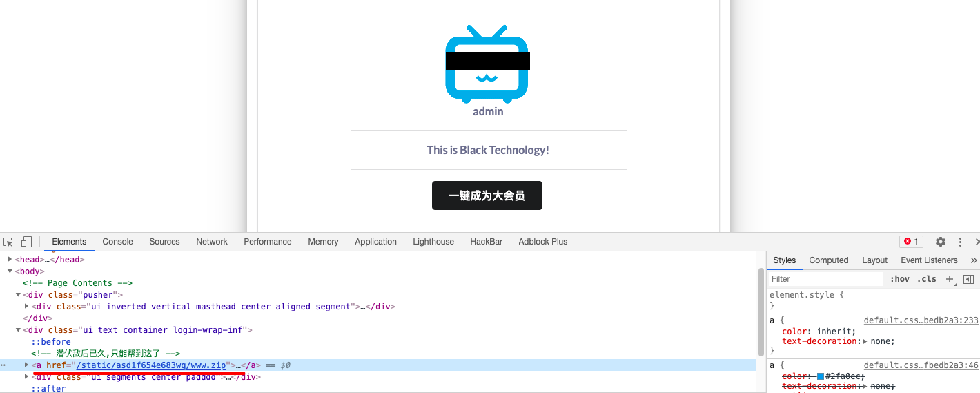Open the Sources tab
The width and height of the screenshot is (980, 393).
click(164, 242)
